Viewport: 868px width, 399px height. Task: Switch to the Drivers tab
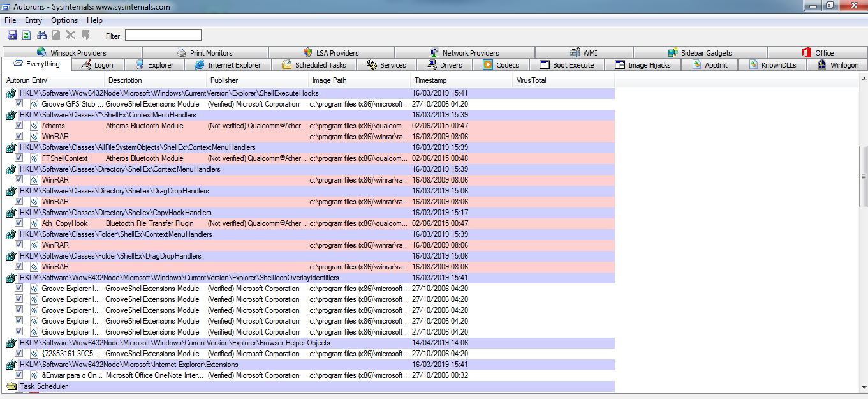[x=444, y=65]
